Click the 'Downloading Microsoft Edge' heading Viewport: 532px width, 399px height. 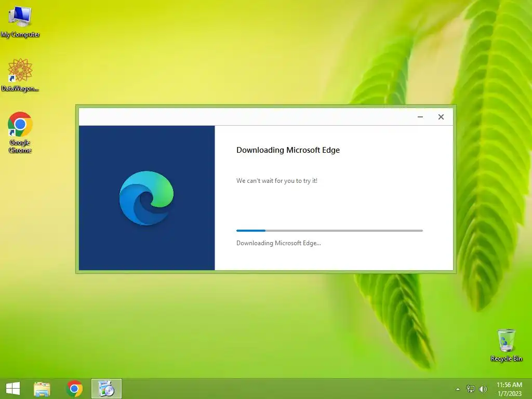tap(288, 150)
